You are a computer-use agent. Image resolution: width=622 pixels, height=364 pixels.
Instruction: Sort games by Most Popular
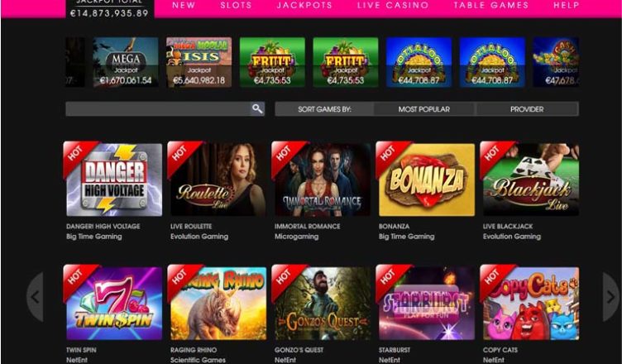point(424,109)
